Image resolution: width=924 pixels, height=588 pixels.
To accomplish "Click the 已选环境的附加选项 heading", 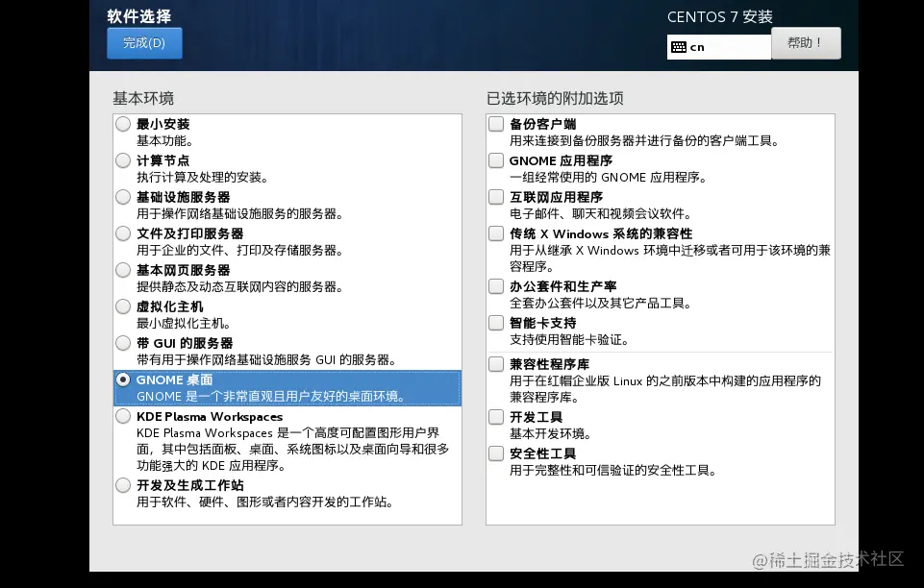I will pyautogui.click(x=555, y=98).
